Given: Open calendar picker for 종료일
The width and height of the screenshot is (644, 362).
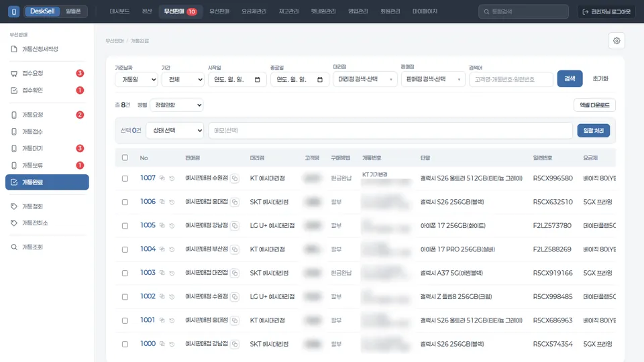Looking at the screenshot, I should (x=320, y=79).
